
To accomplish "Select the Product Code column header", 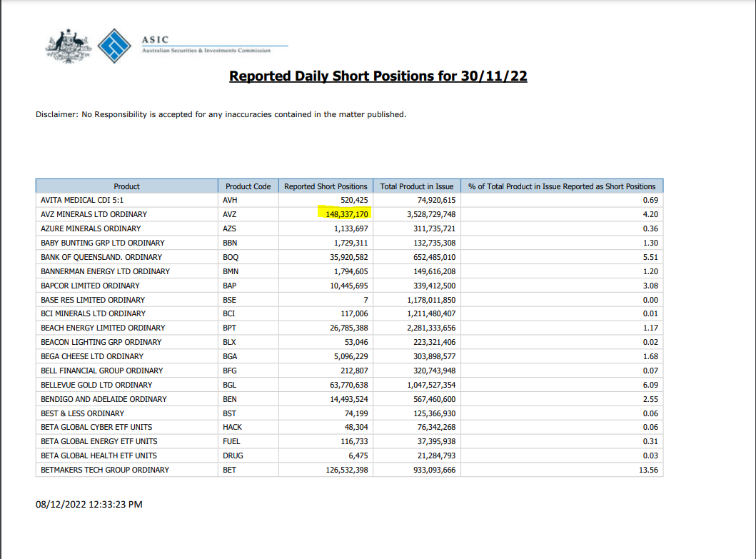I will point(248,186).
